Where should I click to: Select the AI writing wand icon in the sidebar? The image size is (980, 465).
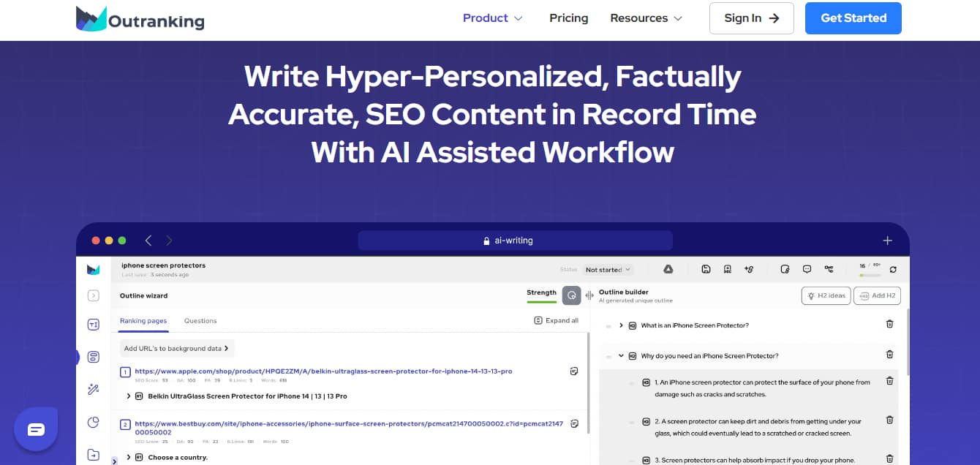tap(93, 390)
